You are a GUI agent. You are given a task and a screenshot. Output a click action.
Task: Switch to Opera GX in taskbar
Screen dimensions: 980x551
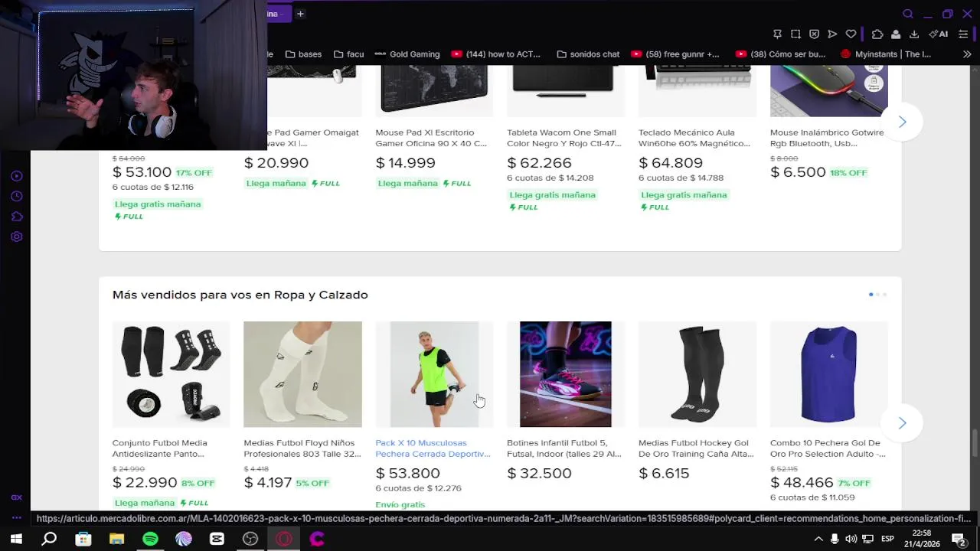click(x=284, y=539)
